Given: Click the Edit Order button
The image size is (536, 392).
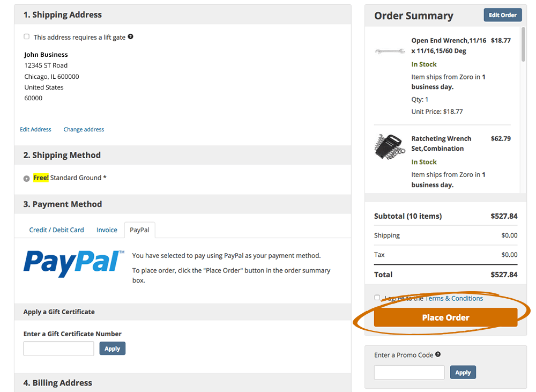Looking at the screenshot, I should (x=502, y=15).
